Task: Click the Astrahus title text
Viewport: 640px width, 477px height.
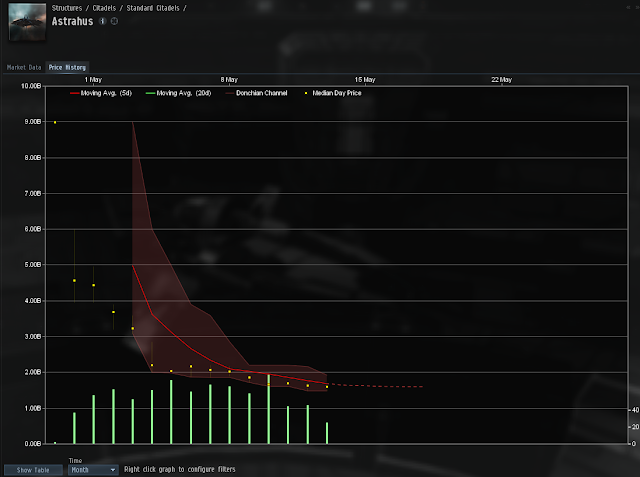Action: click(72, 21)
